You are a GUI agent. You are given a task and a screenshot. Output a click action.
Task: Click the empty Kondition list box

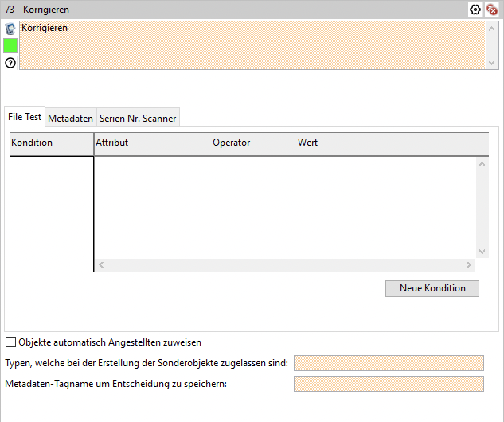point(52,213)
